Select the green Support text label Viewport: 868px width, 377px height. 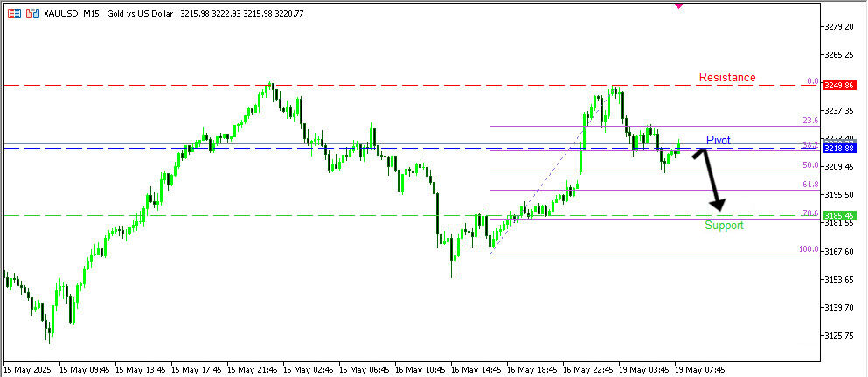[724, 226]
